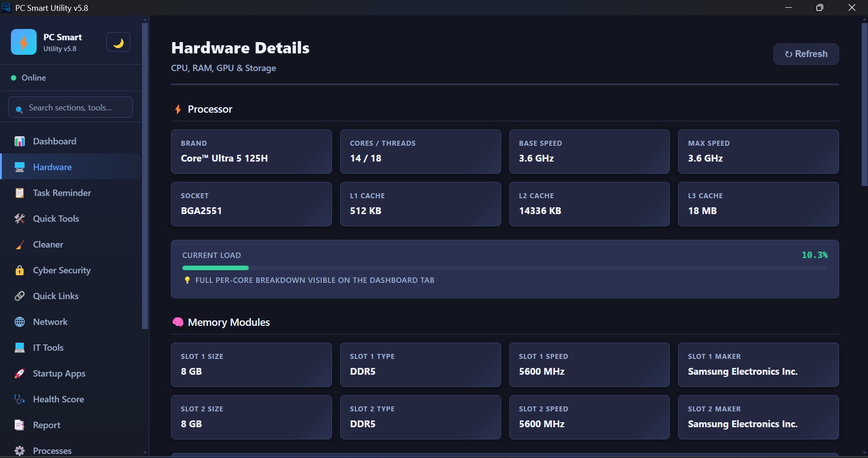The image size is (868, 458).
Task: Click the 512 KB L1 cache value
Action: point(365,211)
